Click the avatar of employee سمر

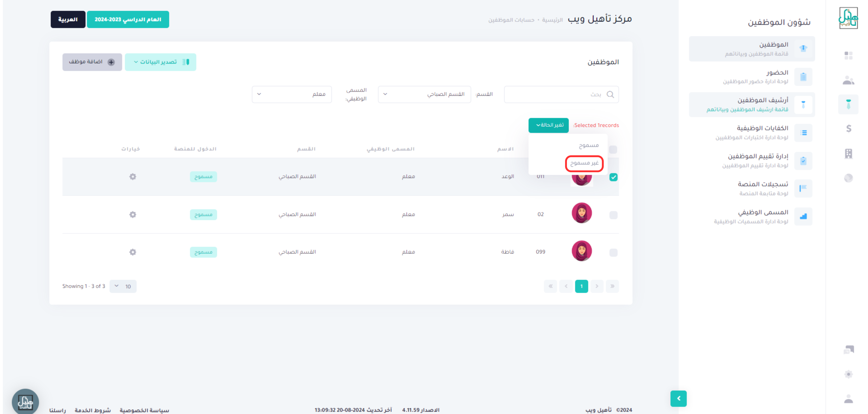582,213
